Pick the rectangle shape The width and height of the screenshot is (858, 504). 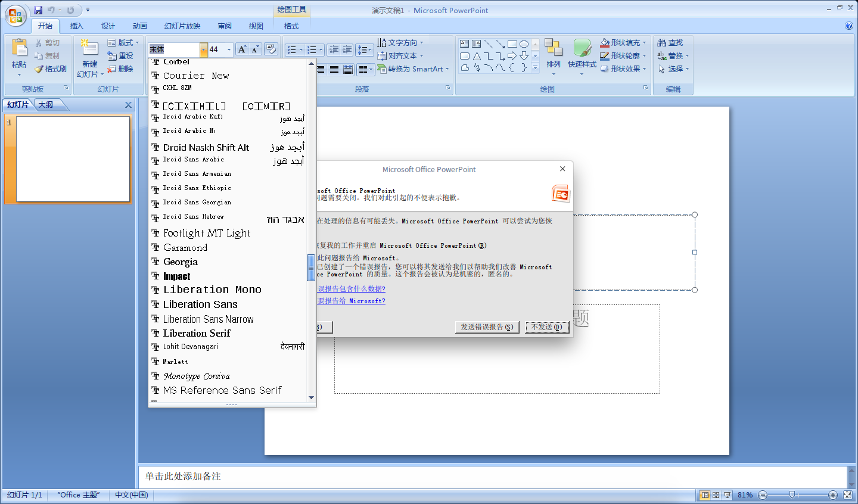[512, 44]
